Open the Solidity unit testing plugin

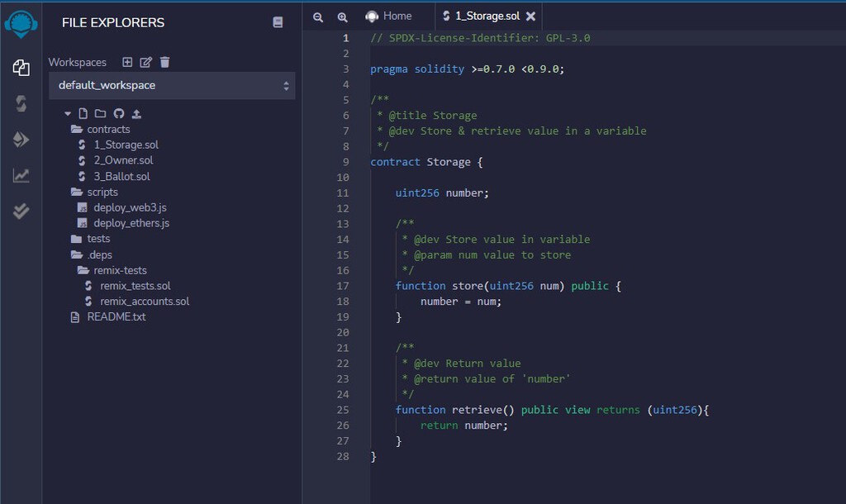point(21,210)
